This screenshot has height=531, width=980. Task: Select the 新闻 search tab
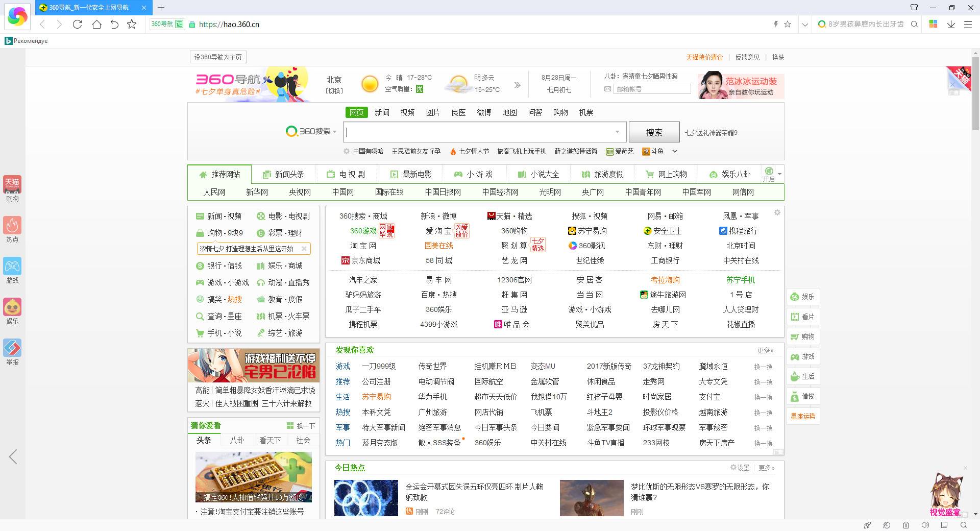click(x=382, y=112)
